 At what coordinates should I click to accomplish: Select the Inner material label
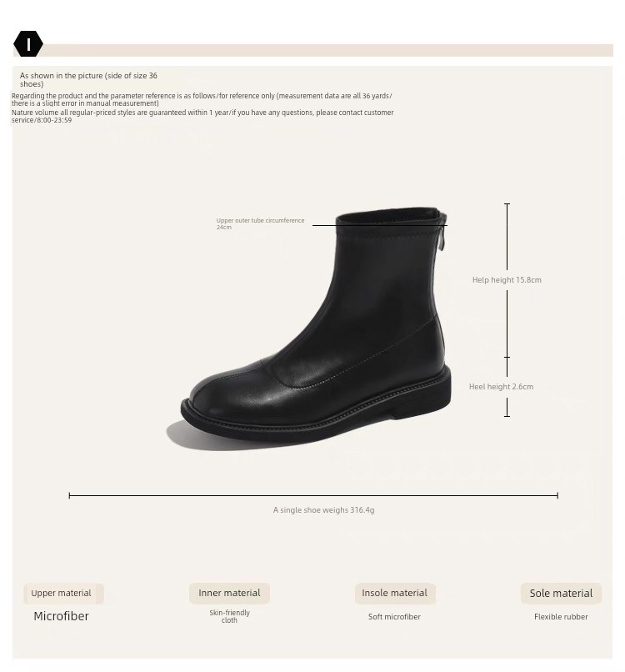coord(229,594)
